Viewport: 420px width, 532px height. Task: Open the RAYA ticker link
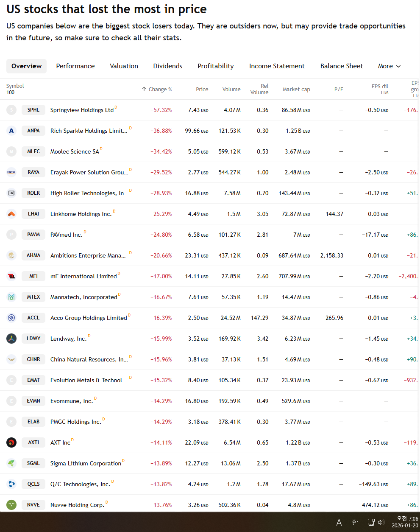click(33, 172)
